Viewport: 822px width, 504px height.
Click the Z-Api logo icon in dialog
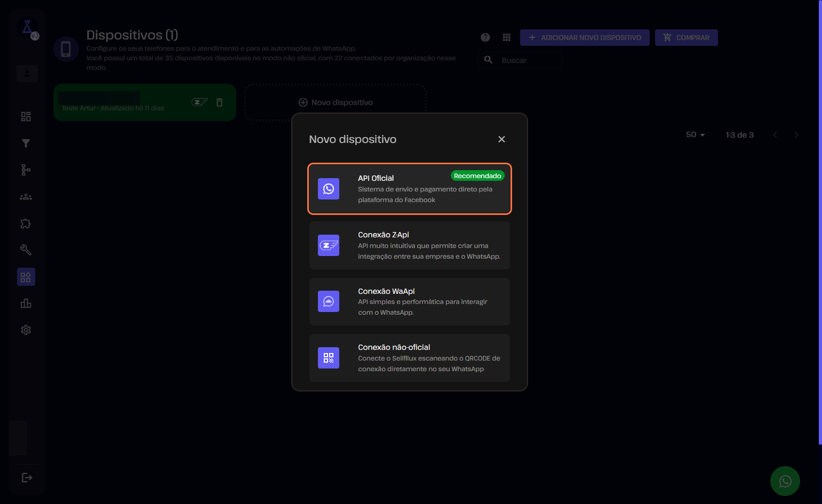(329, 245)
